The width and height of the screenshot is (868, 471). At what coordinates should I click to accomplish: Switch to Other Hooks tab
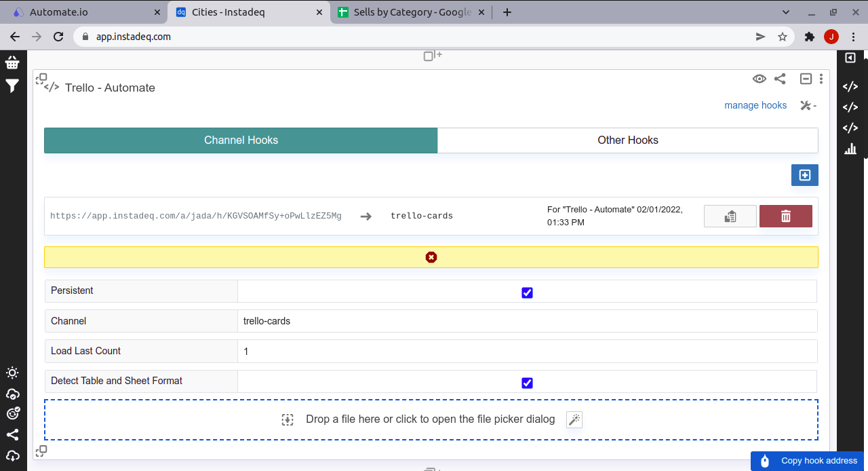[x=628, y=140]
